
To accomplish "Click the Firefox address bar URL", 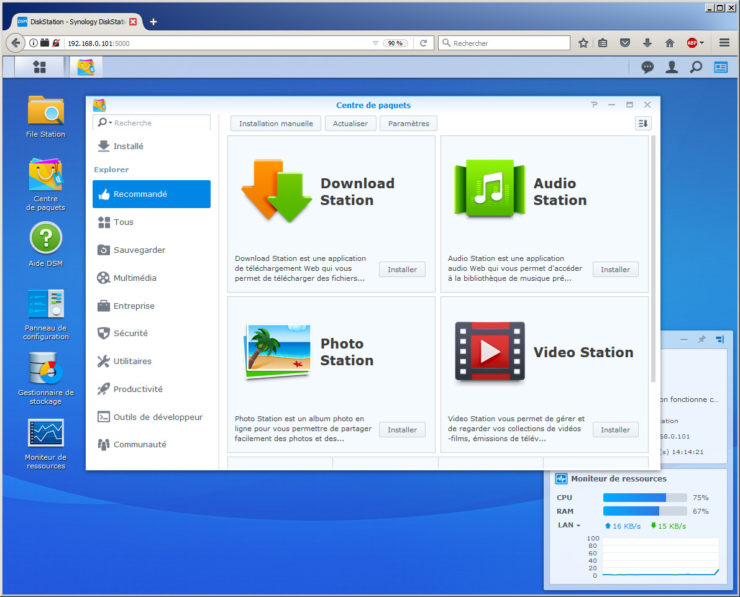I will (x=98, y=43).
